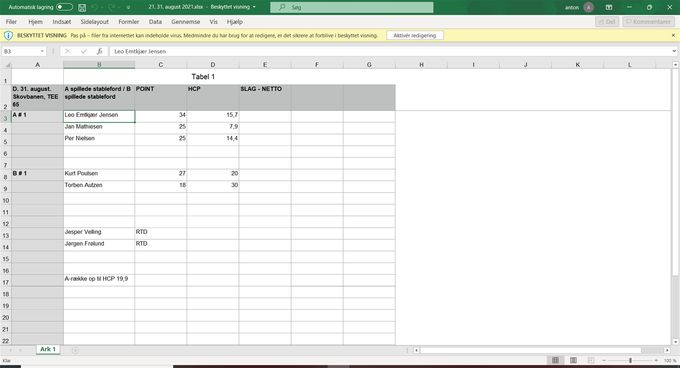Click the zoom in plus button
The height and width of the screenshot is (368, 680).
pos(656,360)
